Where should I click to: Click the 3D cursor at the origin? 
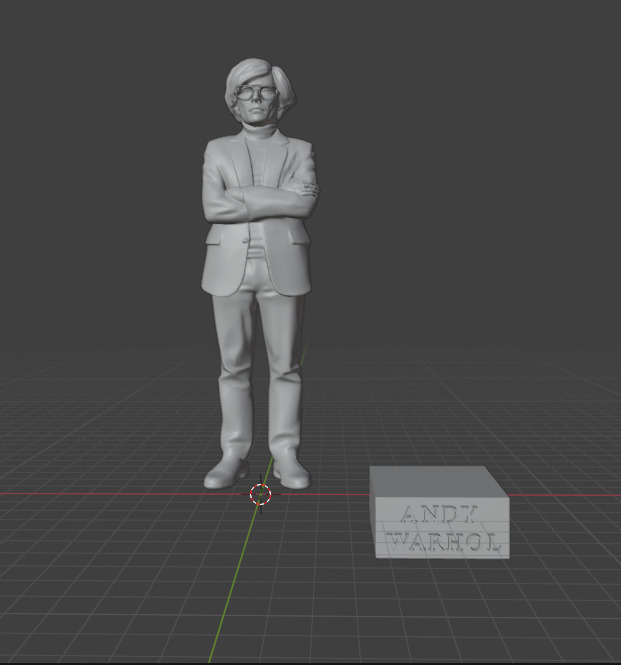[260, 494]
